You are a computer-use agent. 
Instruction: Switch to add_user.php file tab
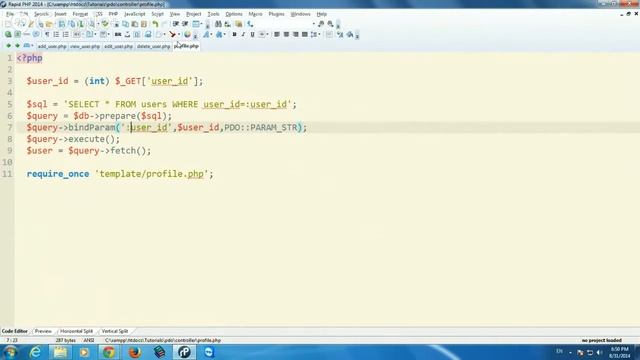[x=52, y=47]
